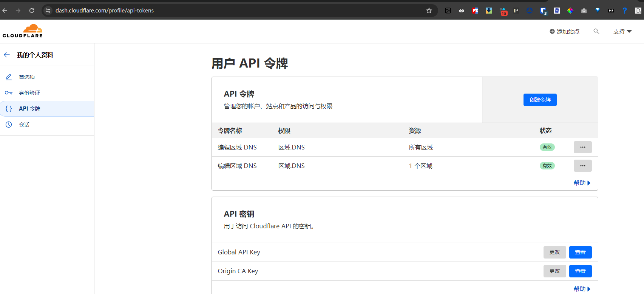Click 更改 for Origin CA Key
Viewport: 644px width, 294px height.
(554, 271)
